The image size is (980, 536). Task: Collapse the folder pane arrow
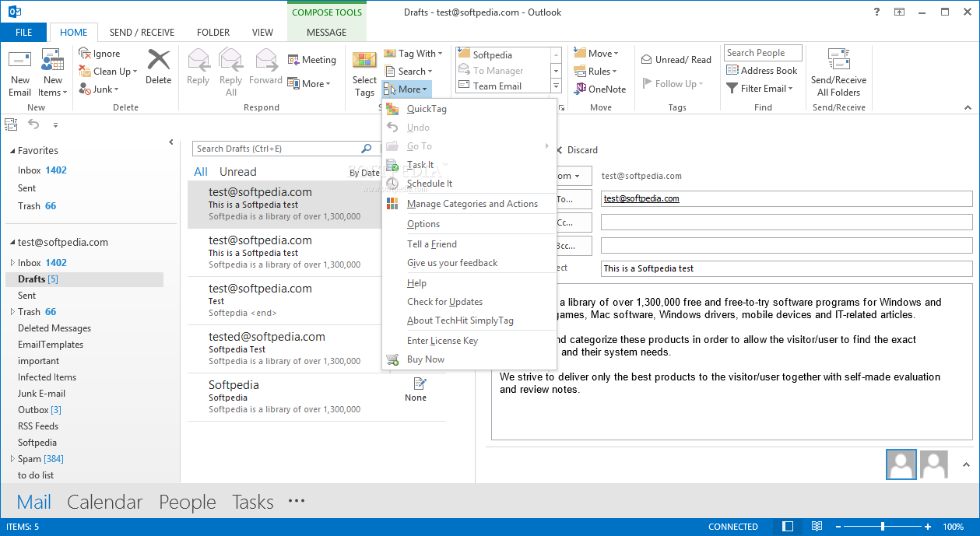(x=171, y=142)
